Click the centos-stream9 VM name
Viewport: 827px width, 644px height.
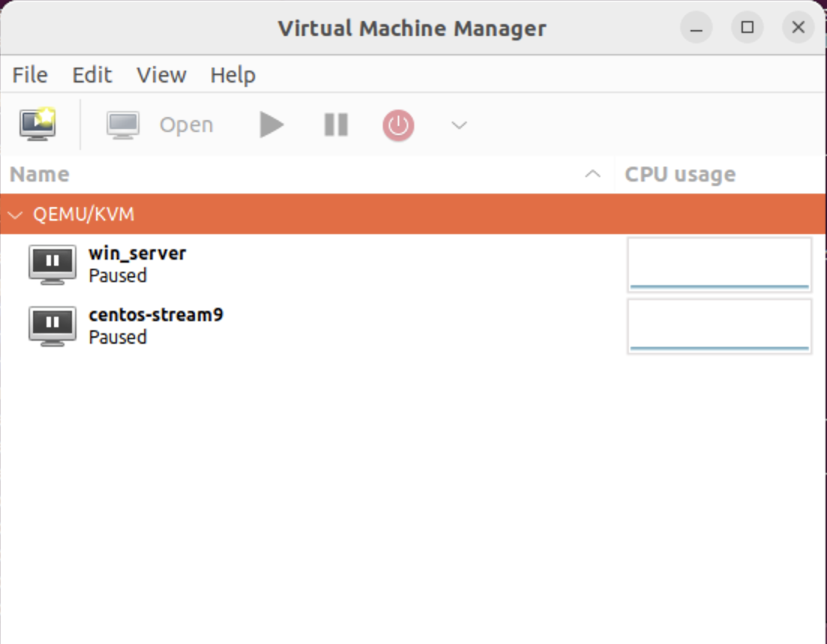156,315
